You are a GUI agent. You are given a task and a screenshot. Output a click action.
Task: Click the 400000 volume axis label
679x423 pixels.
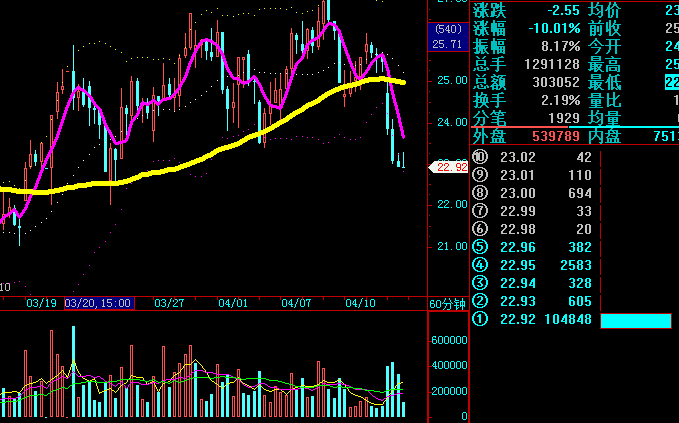tap(449, 365)
